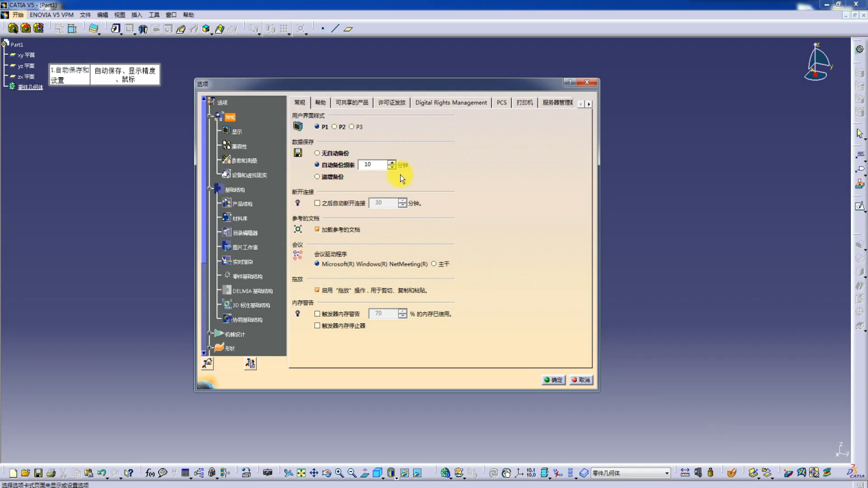Expand the 机械设计 tree node
Viewport: 868px width, 488px height.
click(210, 334)
